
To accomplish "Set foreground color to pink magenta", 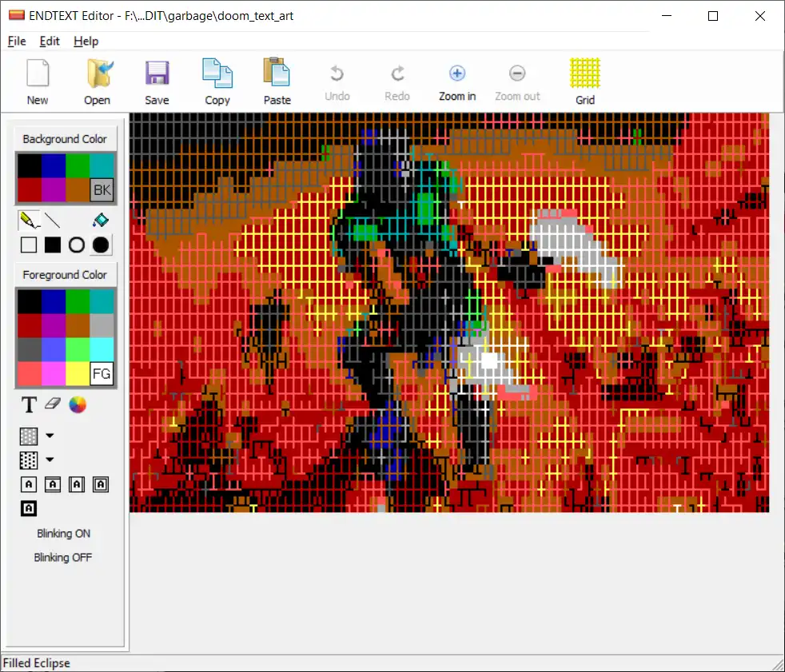I will (x=54, y=374).
